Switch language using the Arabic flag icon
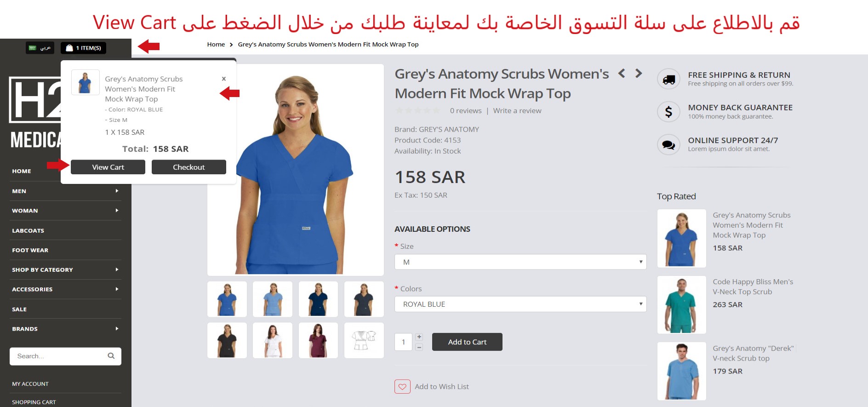 point(33,48)
